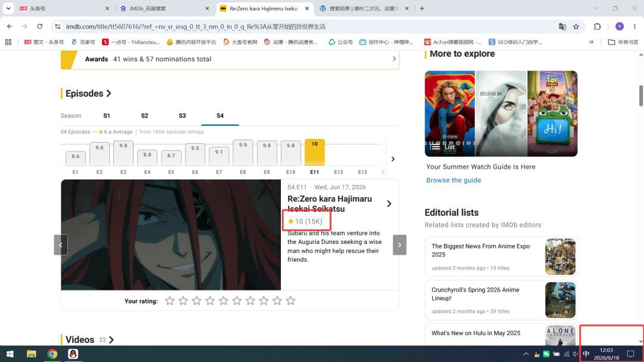Select episode E8 rating bar 9.9

(x=243, y=153)
